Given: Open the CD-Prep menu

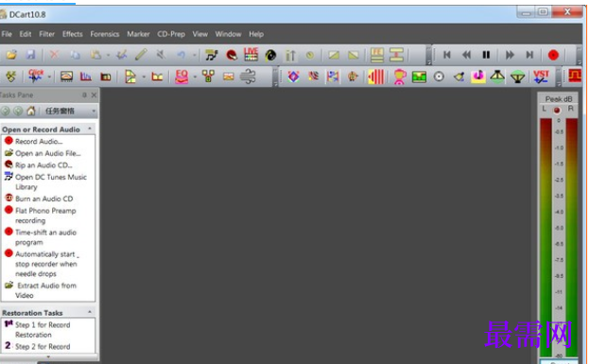Looking at the screenshot, I should (171, 34).
